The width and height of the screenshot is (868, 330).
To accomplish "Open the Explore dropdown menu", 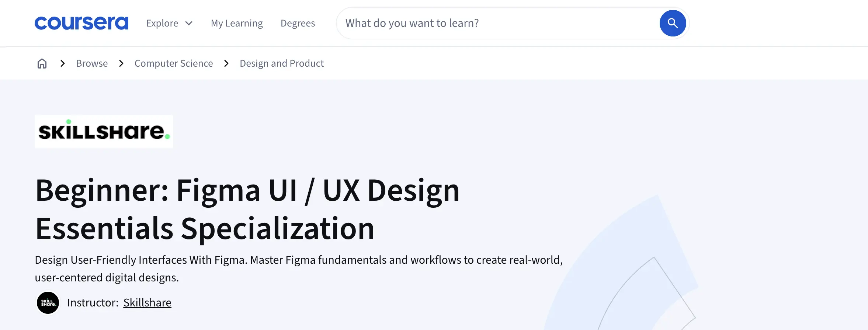I will click(x=169, y=23).
